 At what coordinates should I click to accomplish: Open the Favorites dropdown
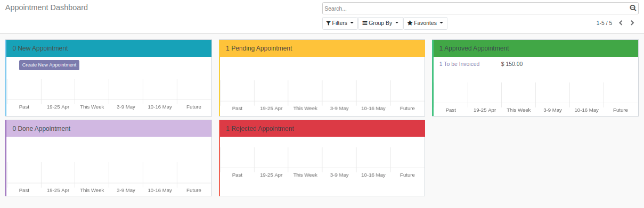425,23
